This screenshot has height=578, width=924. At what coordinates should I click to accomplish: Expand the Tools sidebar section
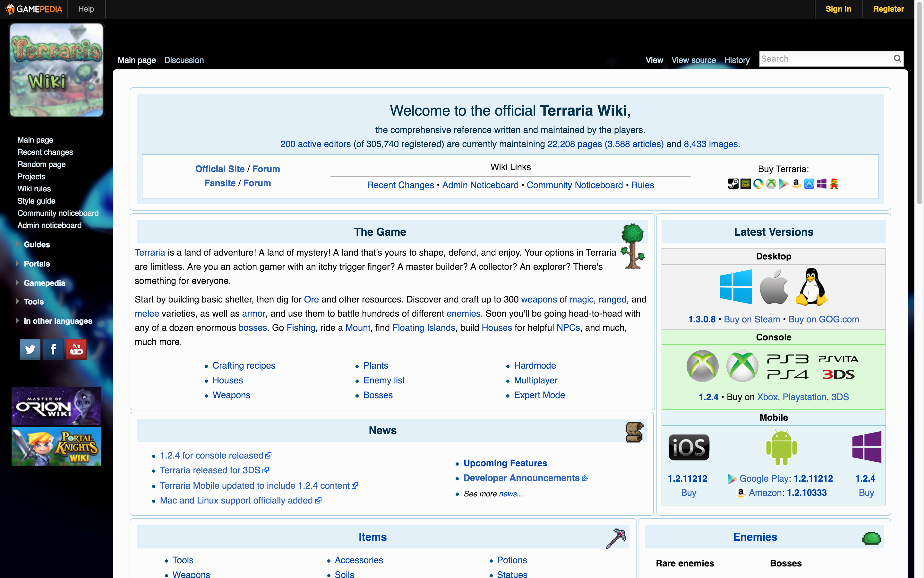coord(34,302)
